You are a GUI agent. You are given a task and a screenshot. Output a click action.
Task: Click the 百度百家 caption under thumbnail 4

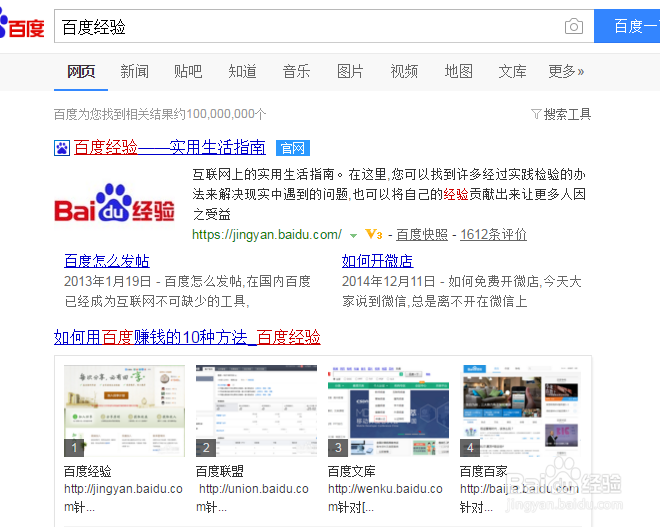pyautogui.click(x=484, y=471)
